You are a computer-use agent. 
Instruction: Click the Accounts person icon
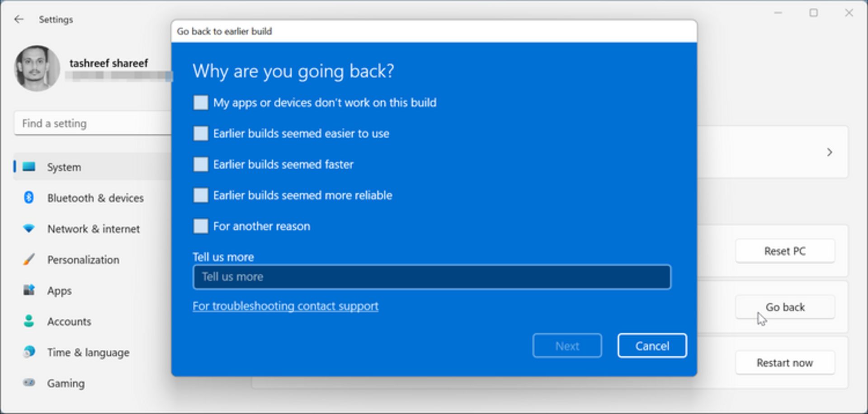point(29,321)
